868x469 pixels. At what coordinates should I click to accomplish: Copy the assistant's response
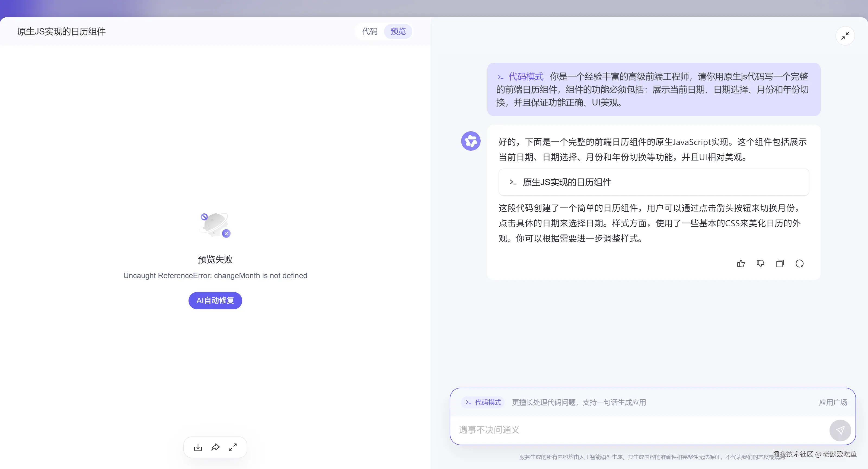pos(780,264)
